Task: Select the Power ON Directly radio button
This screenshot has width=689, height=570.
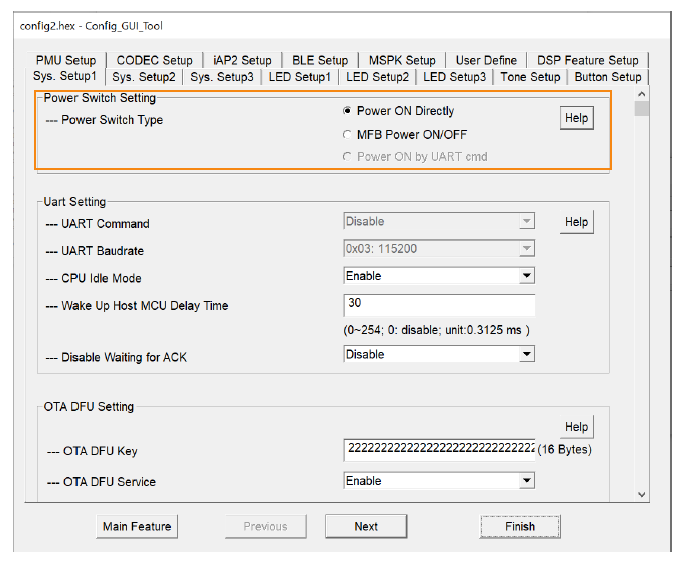Action: pyautogui.click(x=348, y=111)
